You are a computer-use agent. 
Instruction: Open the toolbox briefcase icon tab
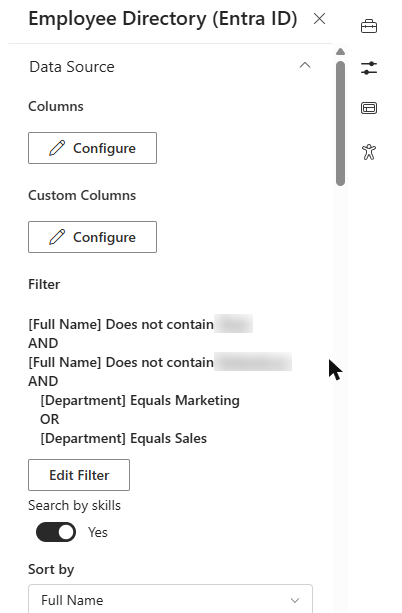[369, 27]
